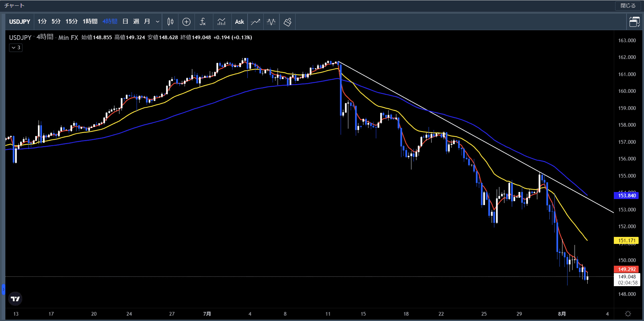Viewport: 644px width, 321px height.
Task: Click the 7月 date label on time axis
Action: tap(207, 314)
